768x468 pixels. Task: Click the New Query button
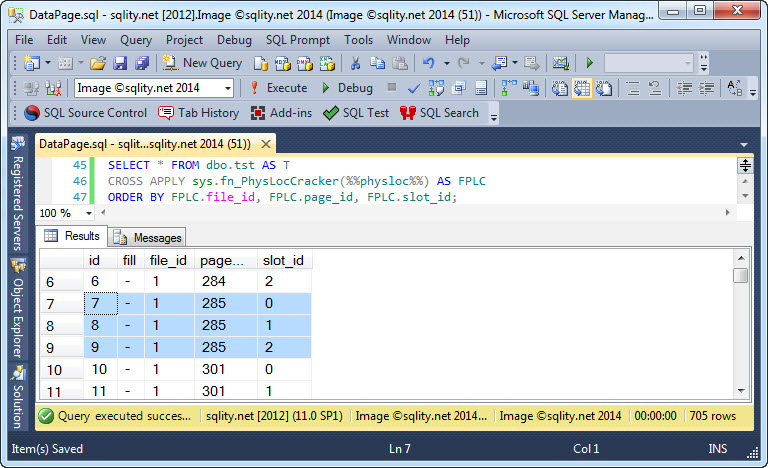tap(203, 63)
